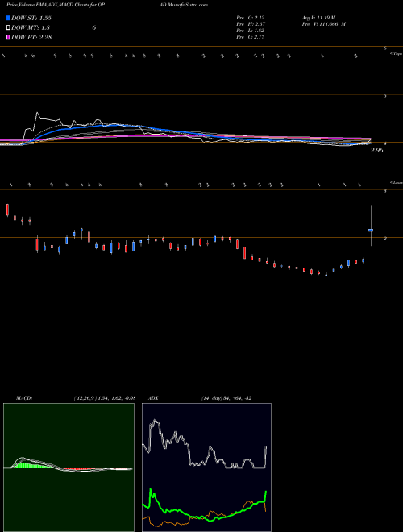Click the Avg V: 11.19 M value
The height and width of the screenshot is (532, 403).
point(318,18)
